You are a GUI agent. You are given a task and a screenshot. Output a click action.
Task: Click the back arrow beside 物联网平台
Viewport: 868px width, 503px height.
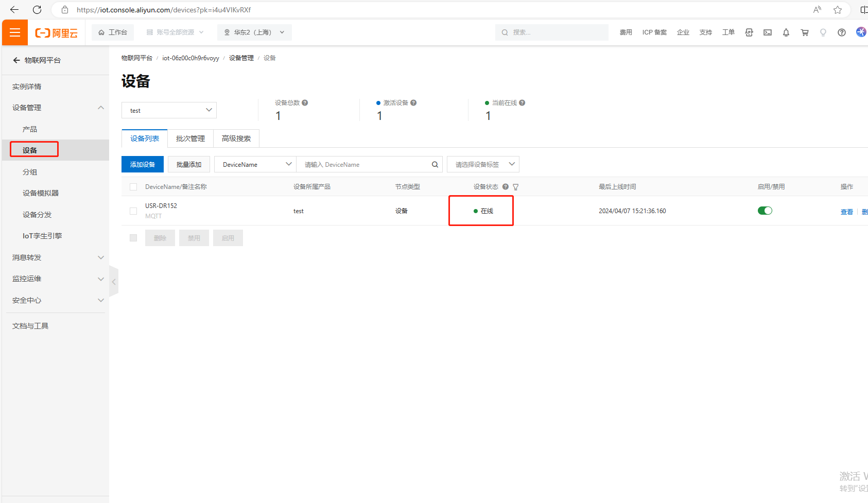pos(16,60)
